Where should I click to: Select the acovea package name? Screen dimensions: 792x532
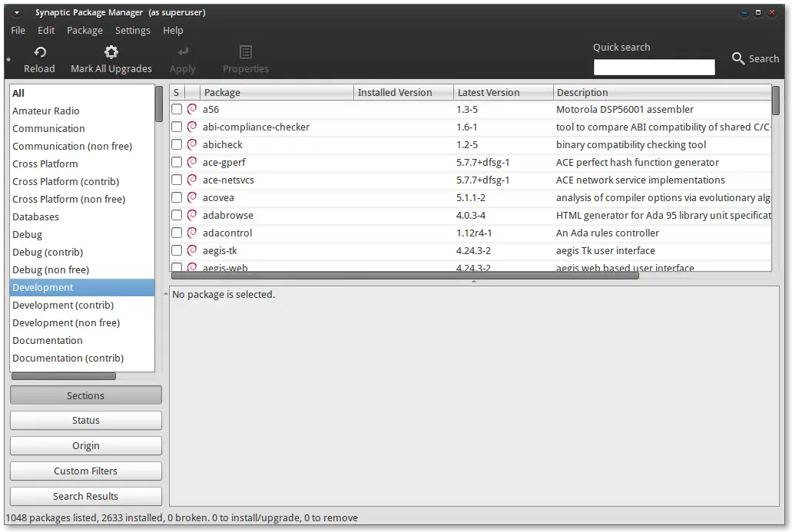tap(218, 197)
